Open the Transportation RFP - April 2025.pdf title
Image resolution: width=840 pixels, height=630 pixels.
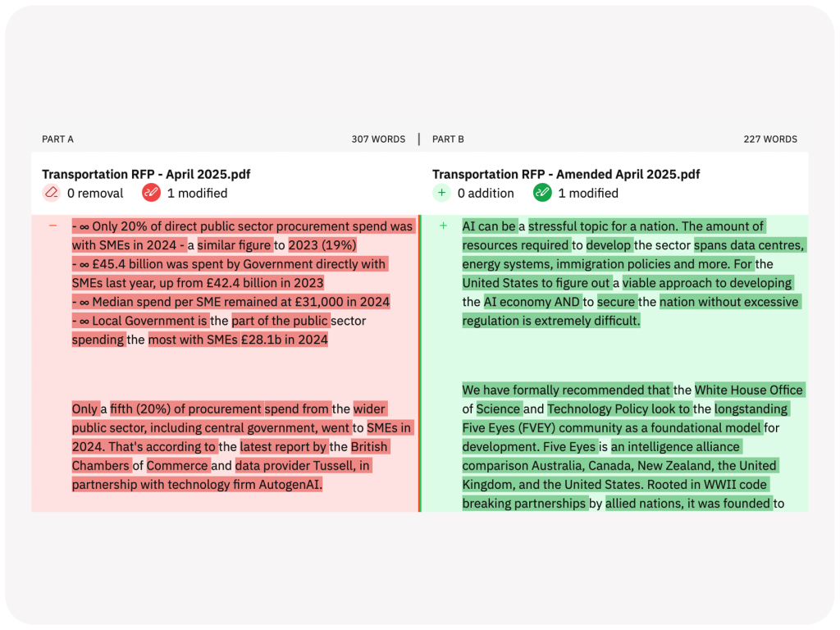click(x=146, y=174)
